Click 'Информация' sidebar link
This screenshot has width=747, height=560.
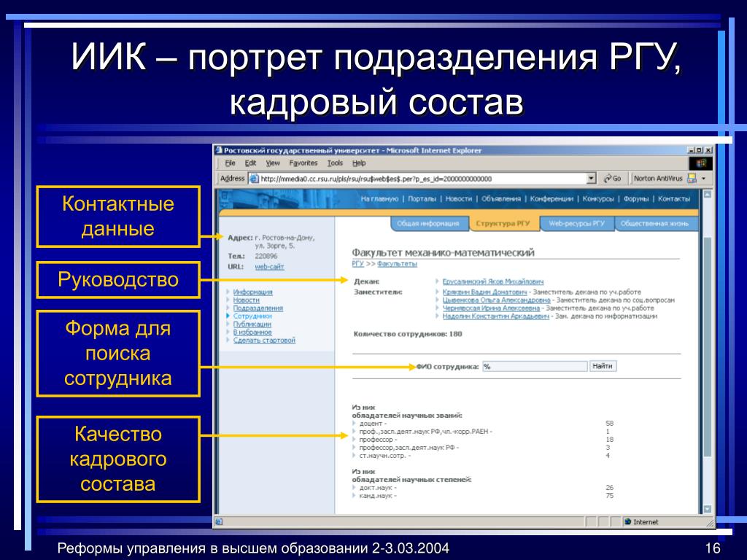tap(252, 292)
